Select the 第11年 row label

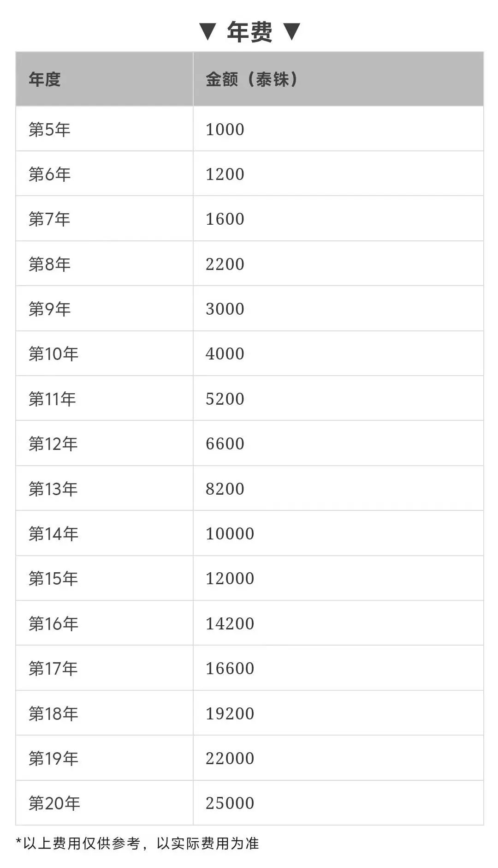52,399
